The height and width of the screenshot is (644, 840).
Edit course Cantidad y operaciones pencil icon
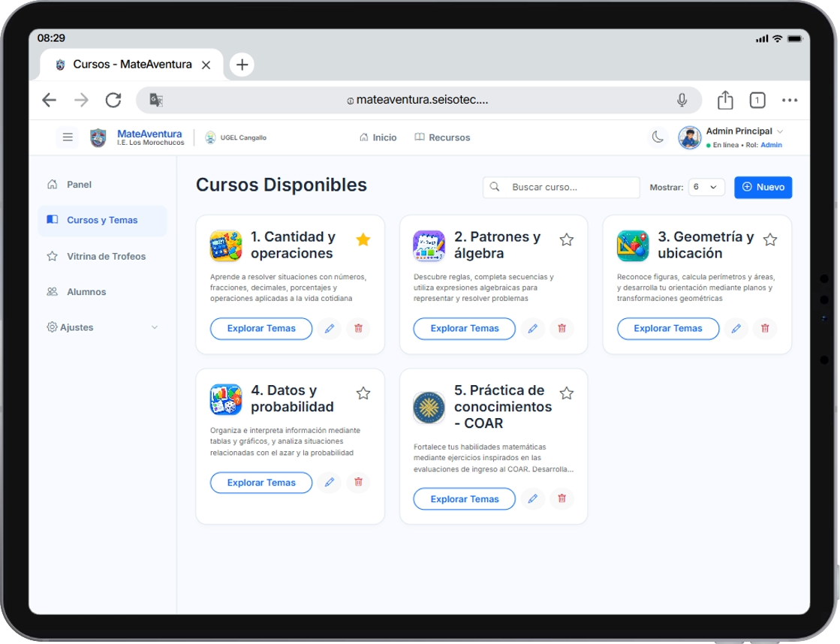click(330, 329)
